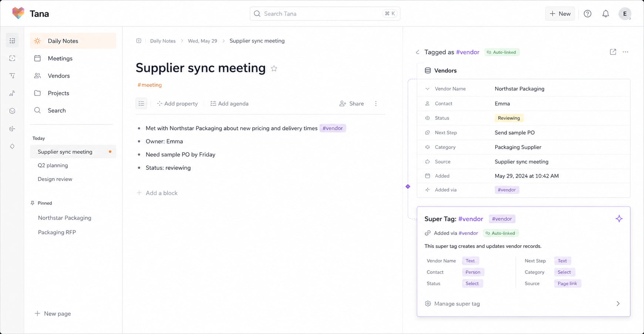The width and height of the screenshot is (644, 334).
Task: Open the Page link type for the Source field
Action: pyautogui.click(x=567, y=283)
